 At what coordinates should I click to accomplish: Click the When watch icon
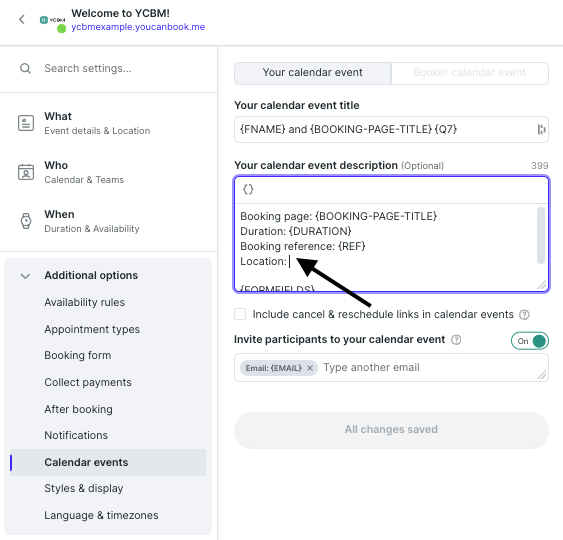pos(26,221)
